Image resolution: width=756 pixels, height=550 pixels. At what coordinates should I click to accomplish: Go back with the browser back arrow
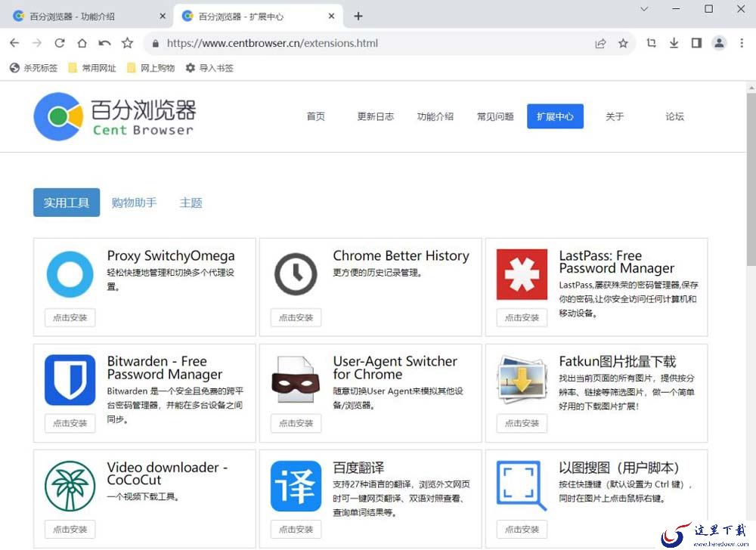pyautogui.click(x=14, y=43)
